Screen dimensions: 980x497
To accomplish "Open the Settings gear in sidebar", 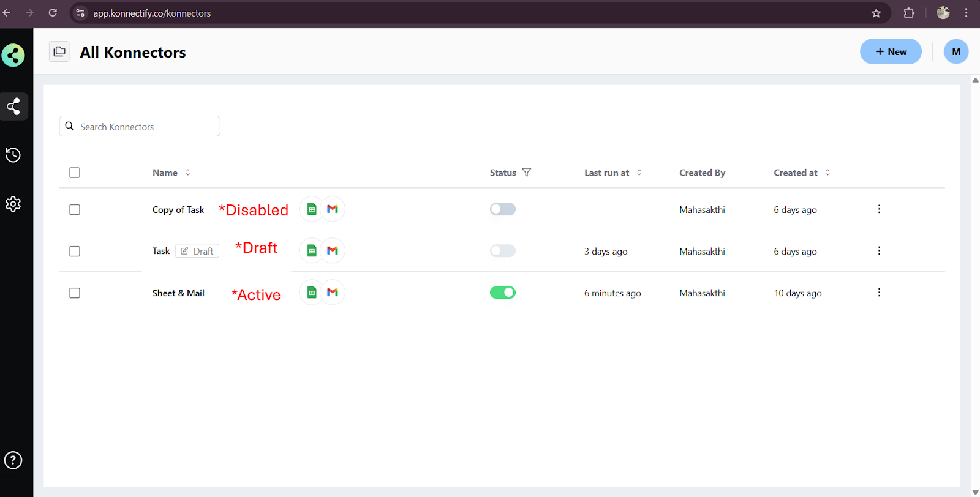I will [x=13, y=204].
